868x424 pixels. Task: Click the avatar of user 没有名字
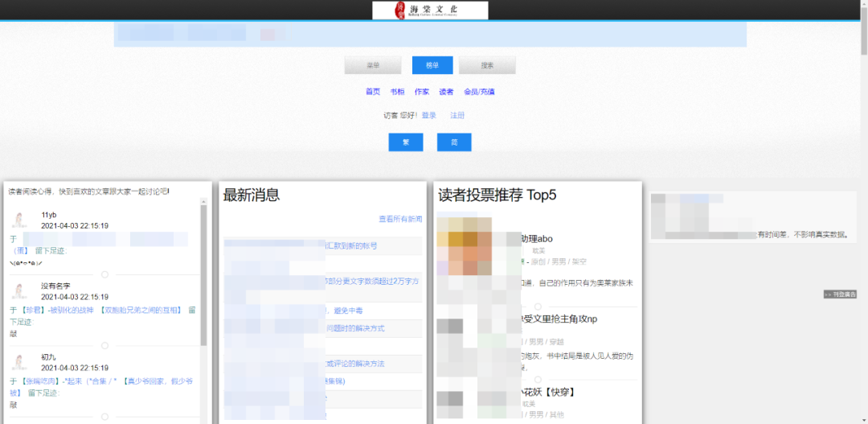coord(19,290)
